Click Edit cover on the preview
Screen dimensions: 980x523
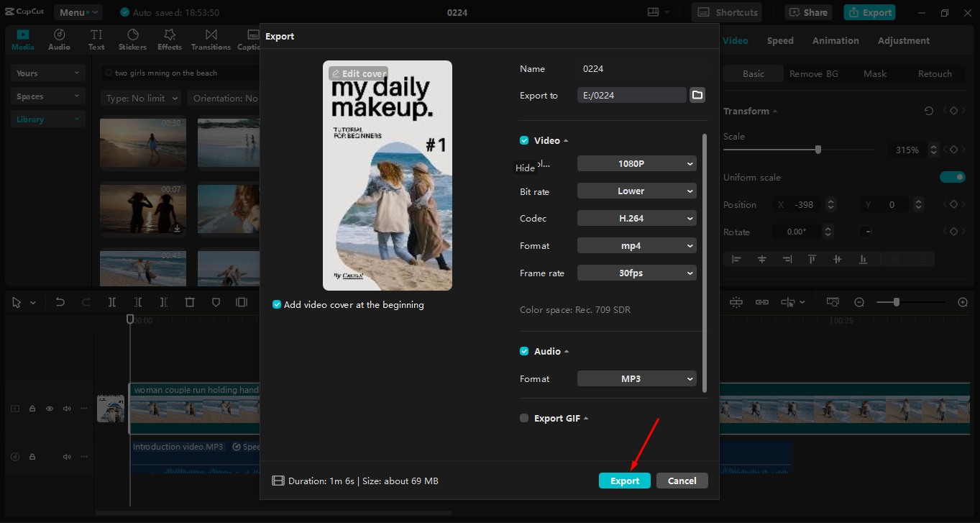click(x=358, y=73)
